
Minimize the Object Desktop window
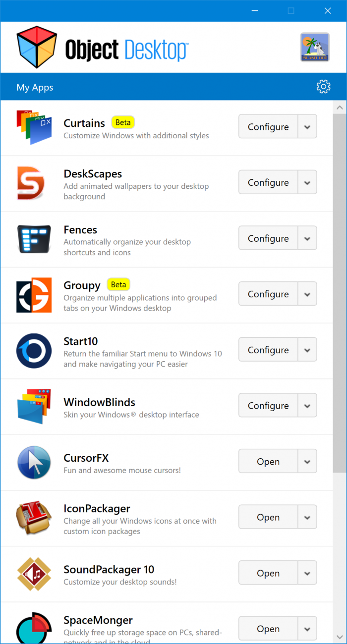[254, 10]
